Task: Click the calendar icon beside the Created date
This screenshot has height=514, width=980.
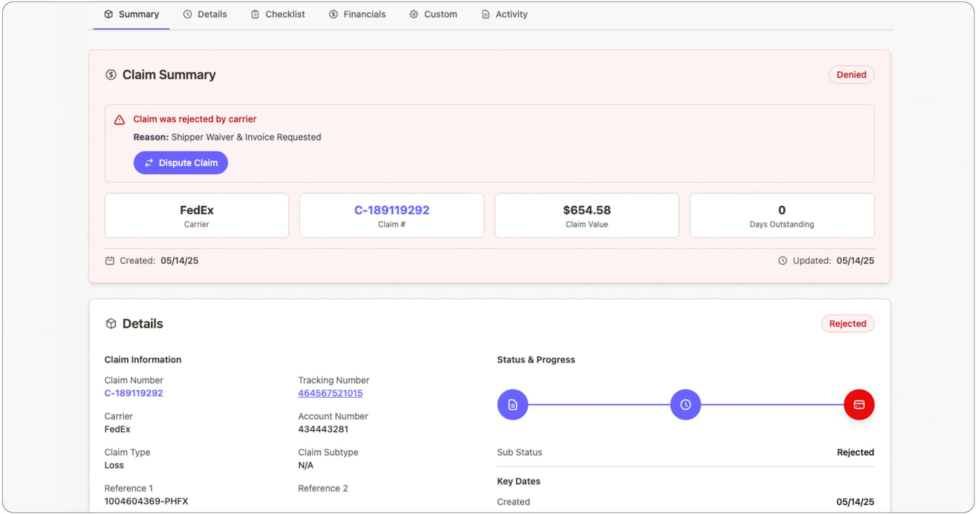Action: click(x=110, y=260)
